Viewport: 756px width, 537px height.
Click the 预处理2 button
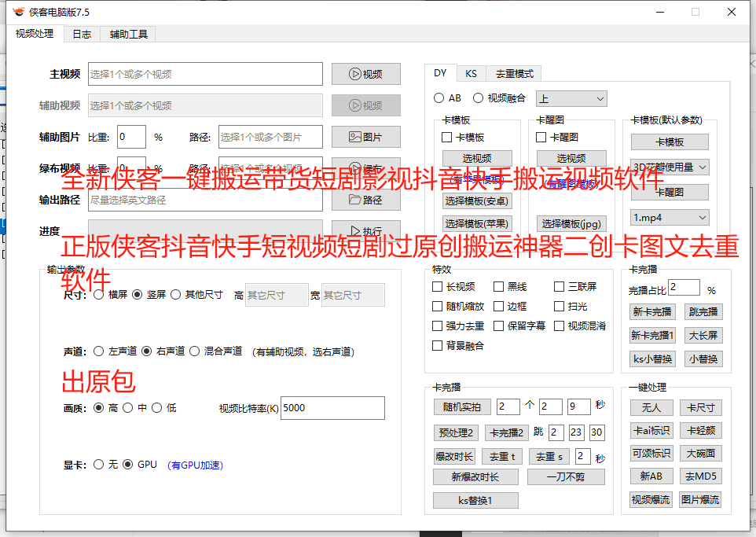point(456,432)
